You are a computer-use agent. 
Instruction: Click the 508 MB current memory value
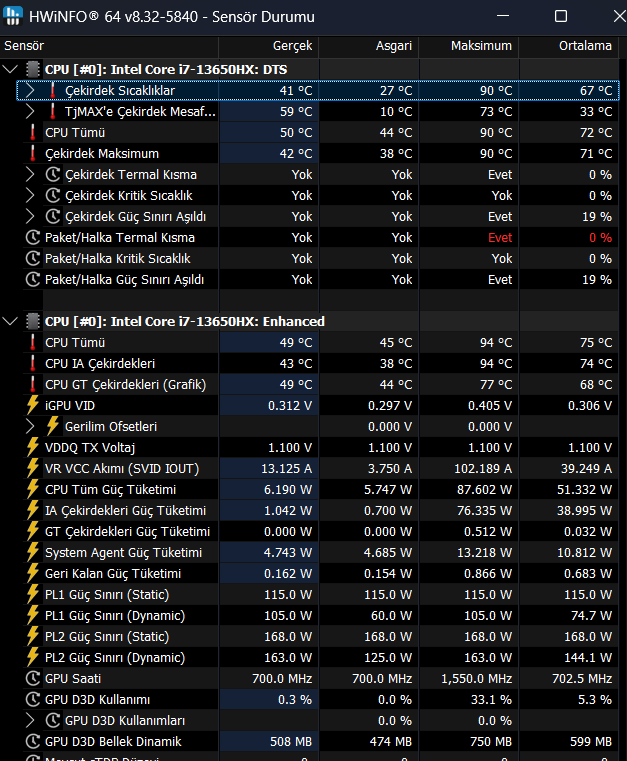point(291,742)
